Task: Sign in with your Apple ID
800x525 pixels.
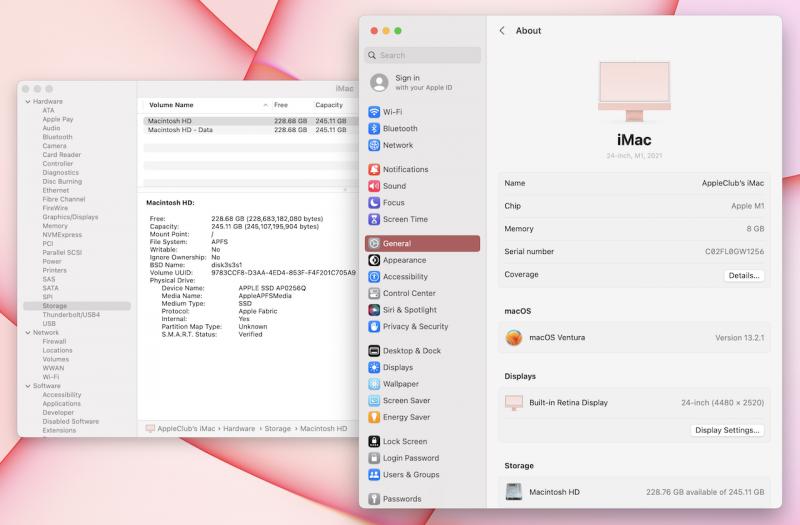Action: pos(423,83)
